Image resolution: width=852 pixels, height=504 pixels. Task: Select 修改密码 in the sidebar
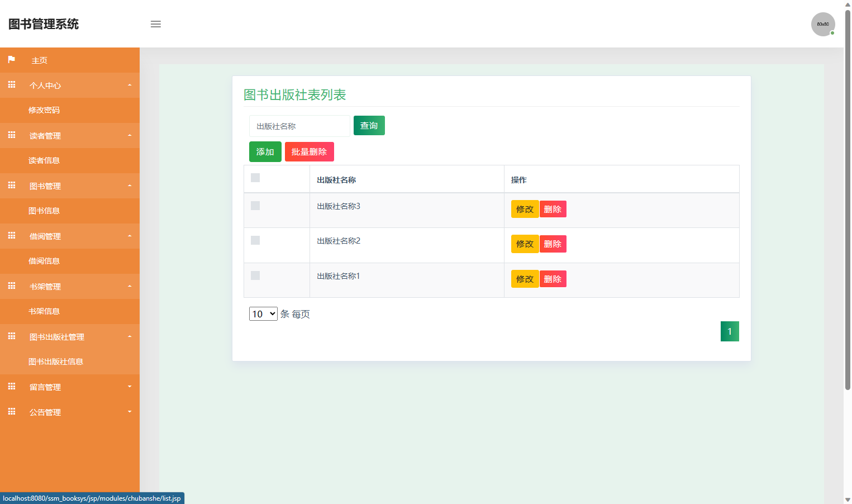coord(45,110)
